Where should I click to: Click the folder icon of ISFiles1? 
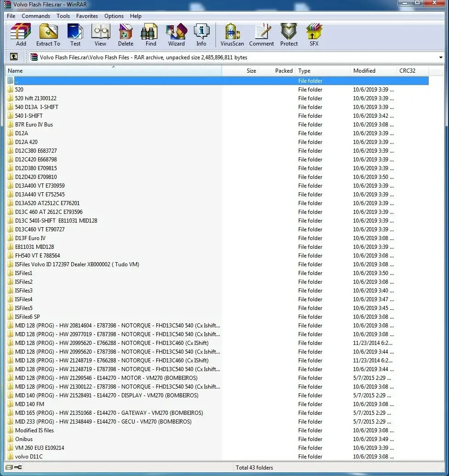pos(11,273)
